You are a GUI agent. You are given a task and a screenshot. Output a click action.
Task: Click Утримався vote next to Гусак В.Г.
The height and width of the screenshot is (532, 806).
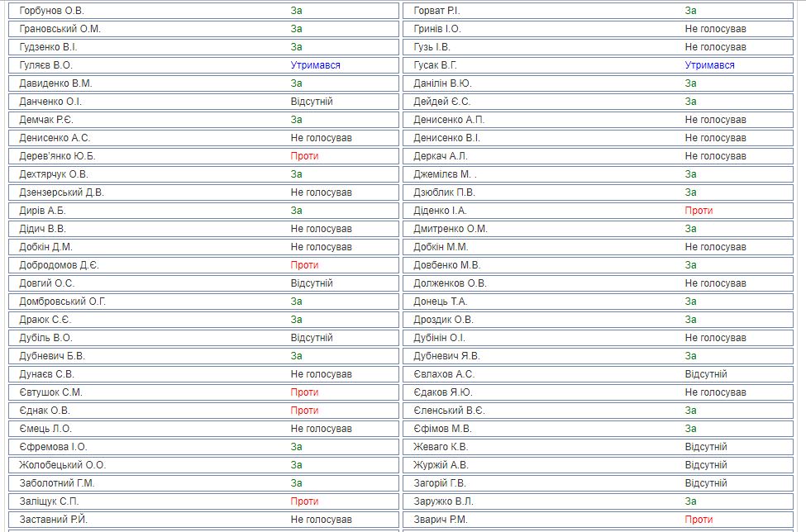(x=709, y=65)
